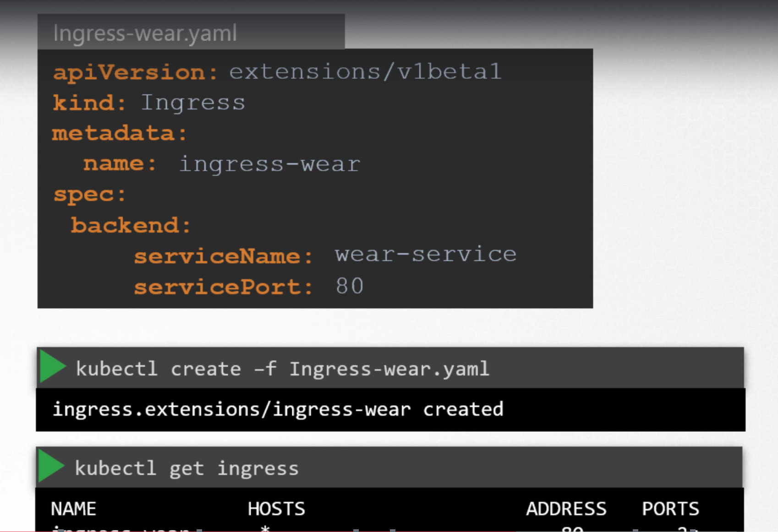Click the 'metadata:' key
778x532 pixels.
(119, 133)
